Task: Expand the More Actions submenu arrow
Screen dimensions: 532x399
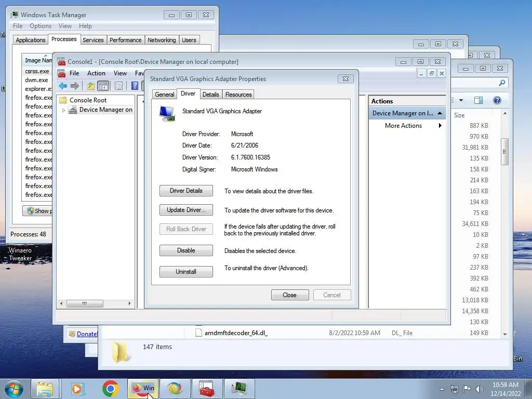Action: pyautogui.click(x=440, y=126)
